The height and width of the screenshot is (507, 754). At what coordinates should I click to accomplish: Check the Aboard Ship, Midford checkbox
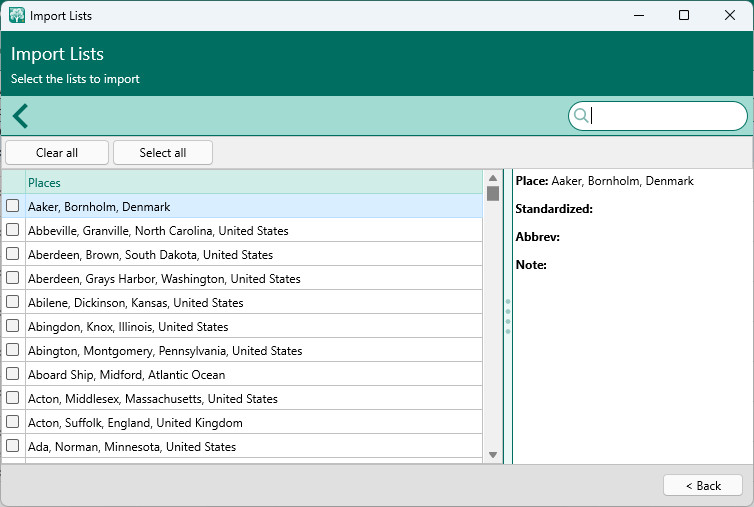coord(13,374)
